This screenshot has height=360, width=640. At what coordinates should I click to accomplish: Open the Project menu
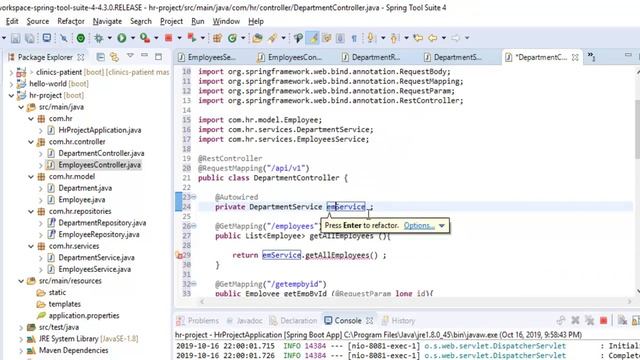click(x=171, y=21)
